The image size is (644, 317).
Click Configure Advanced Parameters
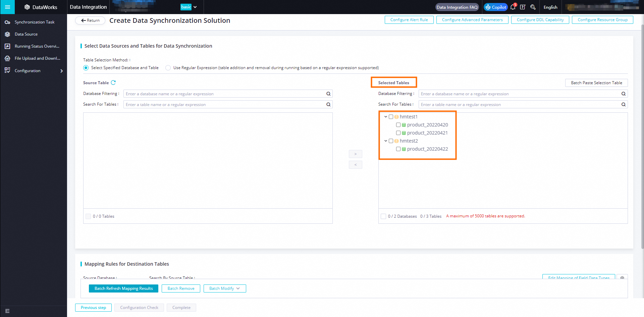[472, 20]
